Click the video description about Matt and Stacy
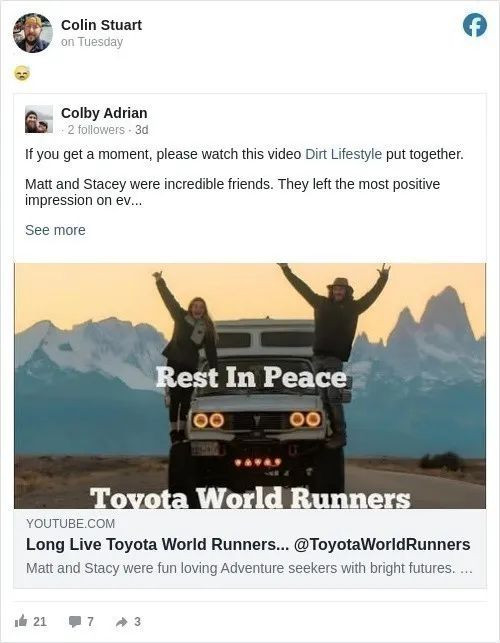Image resolution: width=500 pixels, height=643 pixels. pos(249,568)
